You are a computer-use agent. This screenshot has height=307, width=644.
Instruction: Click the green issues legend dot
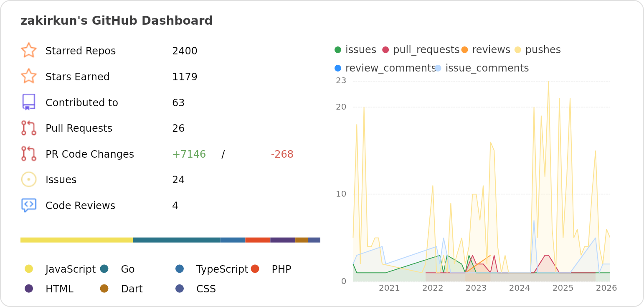tap(337, 49)
